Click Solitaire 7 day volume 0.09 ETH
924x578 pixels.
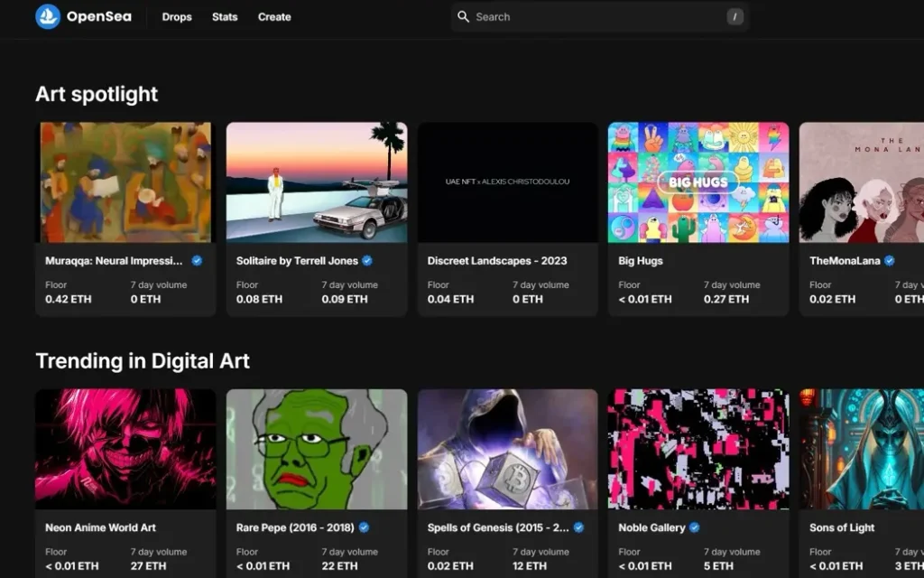click(345, 299)
